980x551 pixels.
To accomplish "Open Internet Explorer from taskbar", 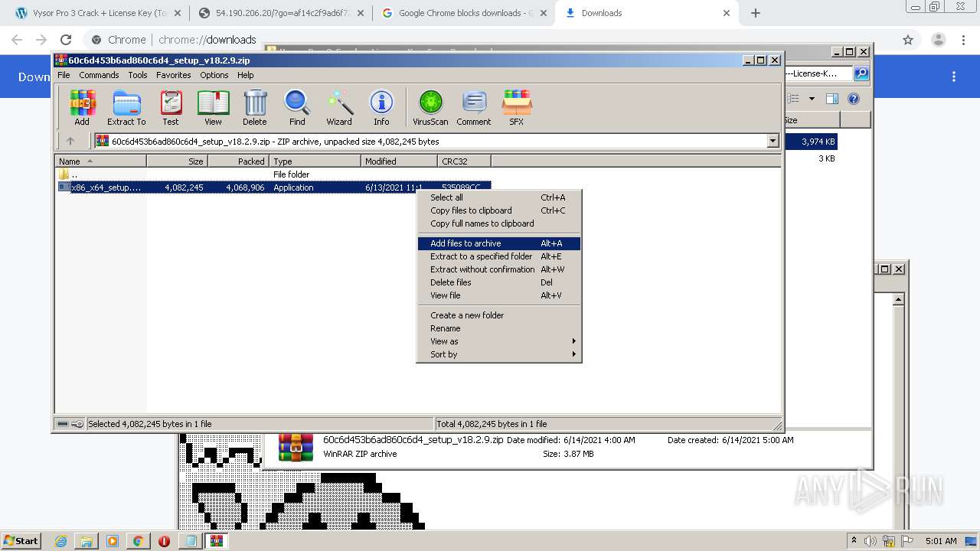I will pos(61,541).
